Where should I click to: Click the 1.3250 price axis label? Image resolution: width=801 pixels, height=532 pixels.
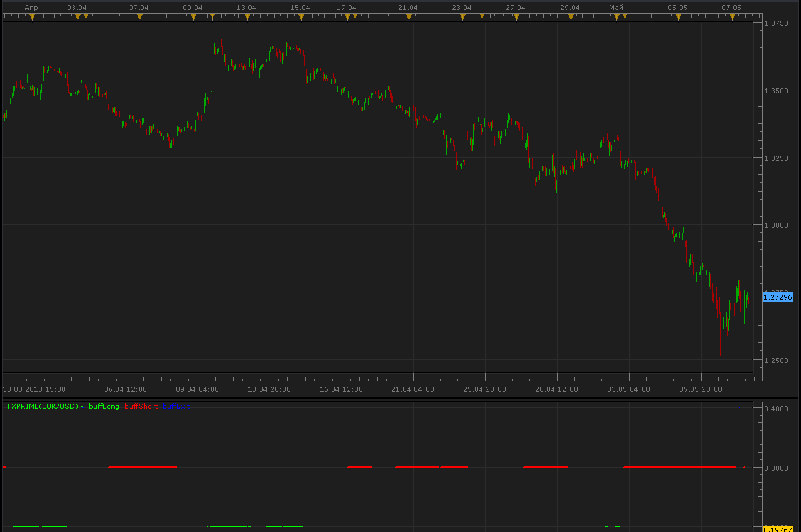776,158
